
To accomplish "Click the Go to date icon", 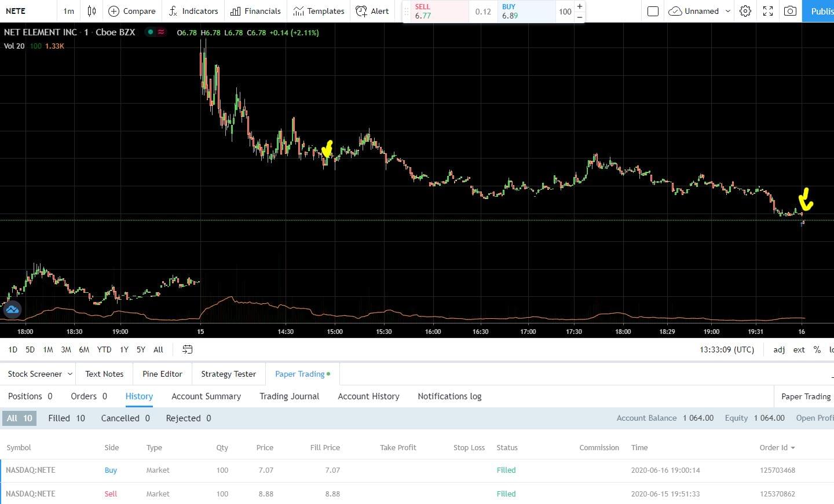I will tap(187, 350).
